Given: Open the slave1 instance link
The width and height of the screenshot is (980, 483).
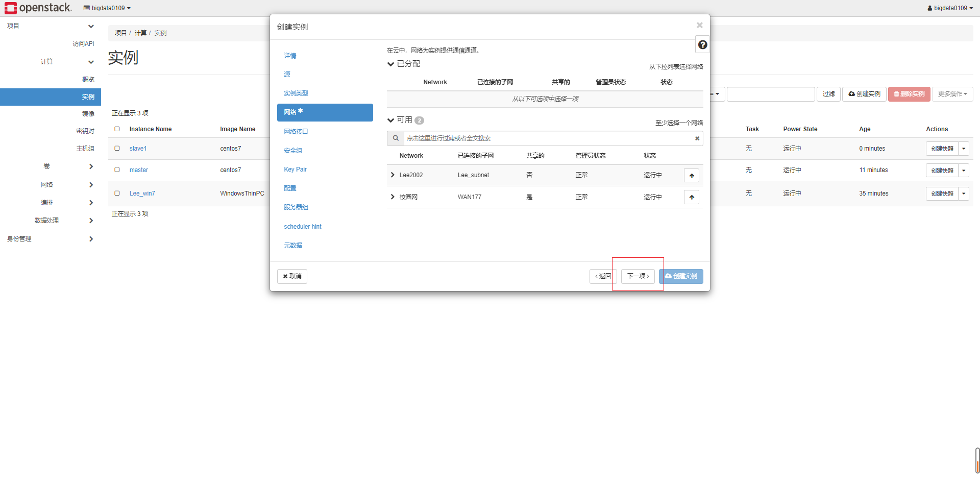Looking at the screenshot, I should [x=138, y=149].
